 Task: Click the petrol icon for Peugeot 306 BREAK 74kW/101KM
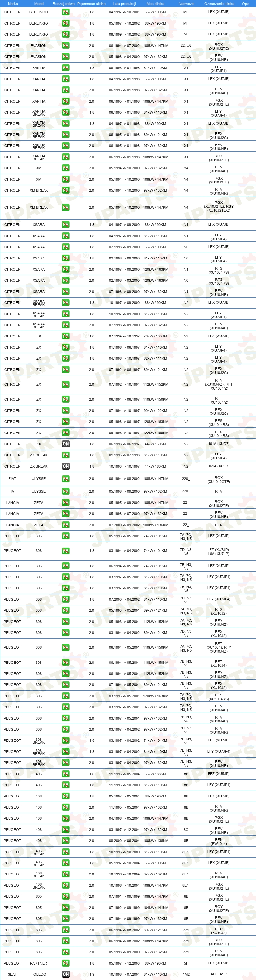point(66,740)
